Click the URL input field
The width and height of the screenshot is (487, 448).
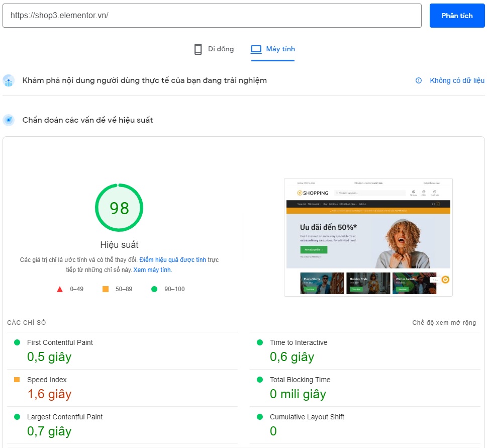click(x=212, y=16)
